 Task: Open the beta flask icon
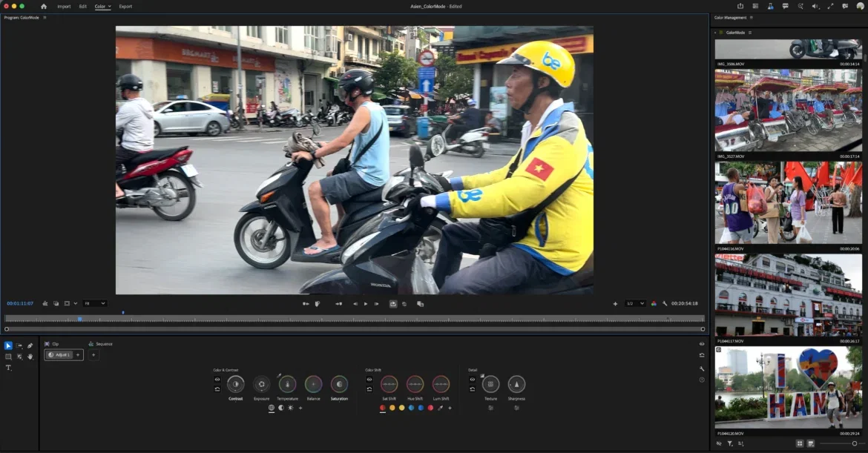(x=770, y=6)
